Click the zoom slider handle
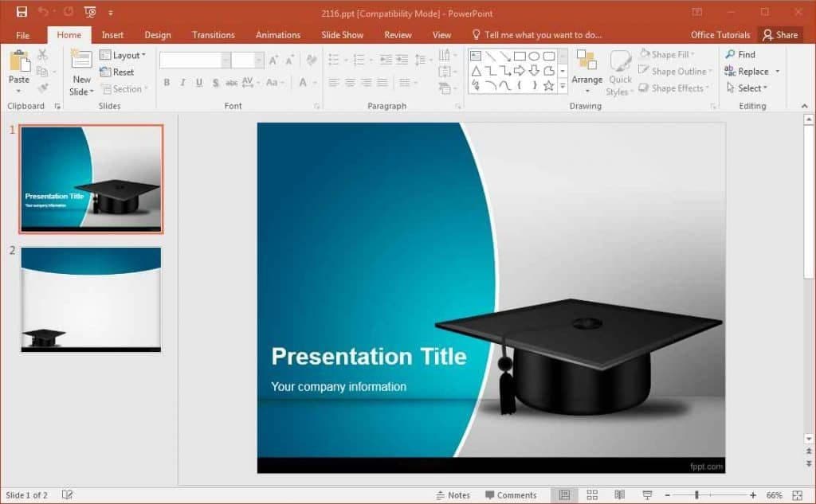The height and width of the screenshot is (504, 816). [696, 495]
